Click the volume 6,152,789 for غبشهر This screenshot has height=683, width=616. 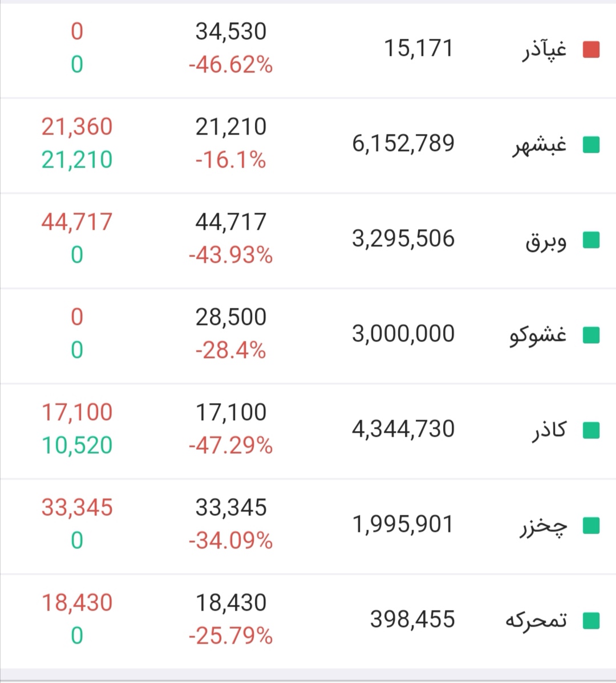point(403,144)
